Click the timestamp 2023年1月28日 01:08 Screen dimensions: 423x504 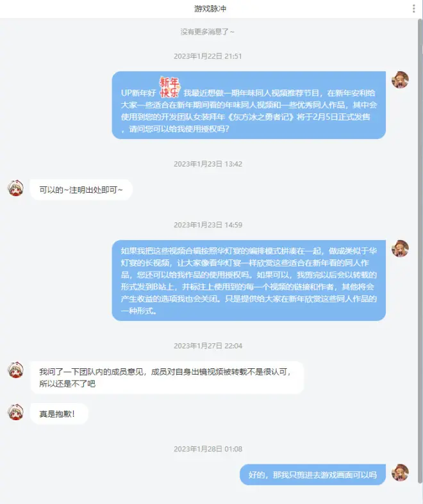point(208,449)
